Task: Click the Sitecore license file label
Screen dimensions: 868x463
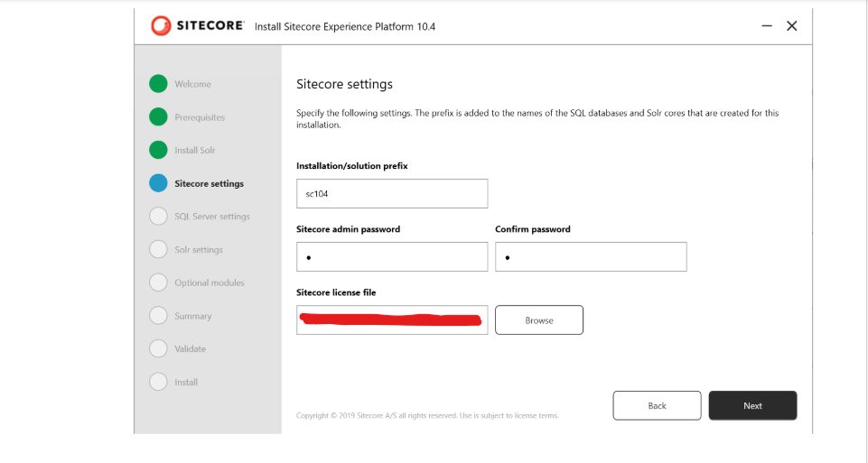Action: pos(336,292)
